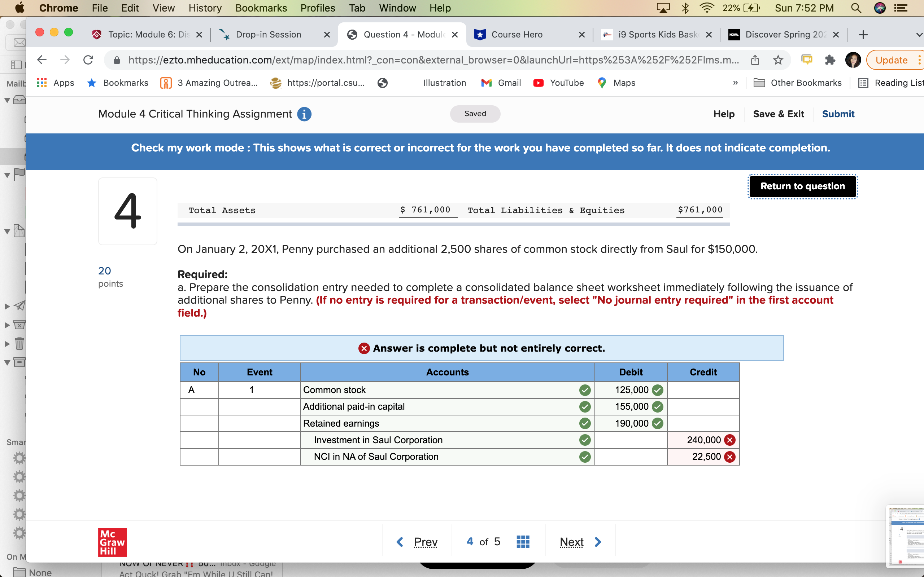Open the Chrome extensions puzzle icon
924x577 pixels.
(830, 60)
